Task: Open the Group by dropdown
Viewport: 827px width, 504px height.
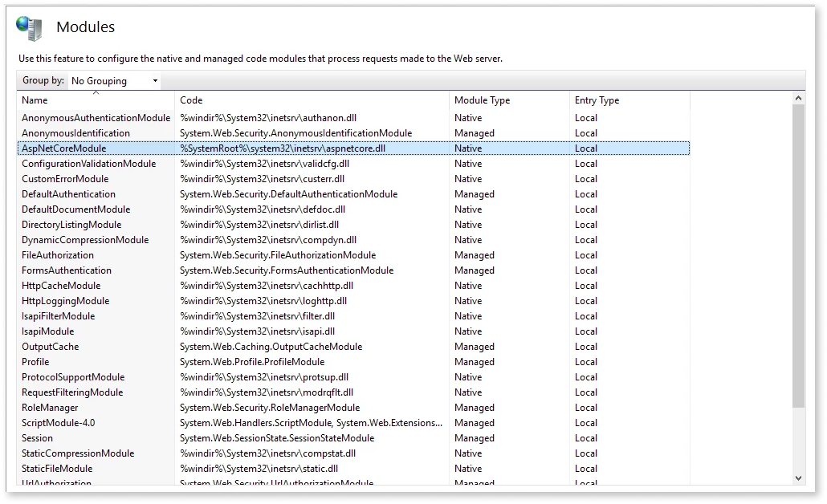Action: coord(113,80)
